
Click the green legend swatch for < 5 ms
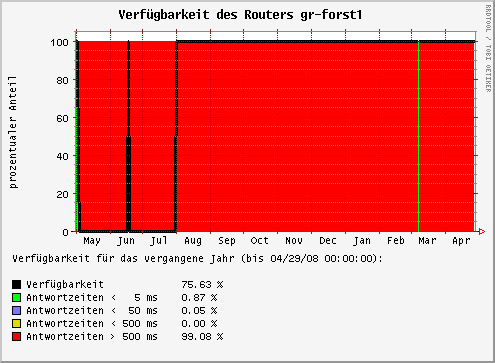[16, 297]
